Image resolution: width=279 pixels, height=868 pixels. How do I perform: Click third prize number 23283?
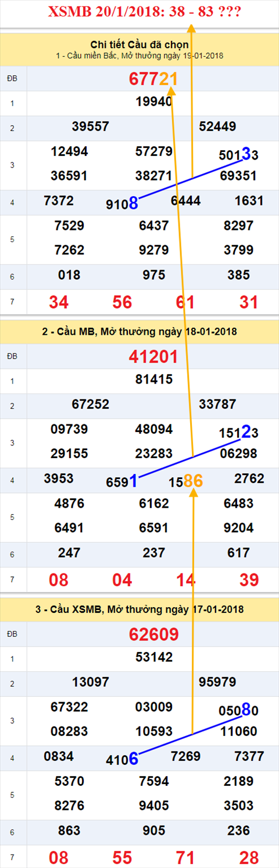153,453
